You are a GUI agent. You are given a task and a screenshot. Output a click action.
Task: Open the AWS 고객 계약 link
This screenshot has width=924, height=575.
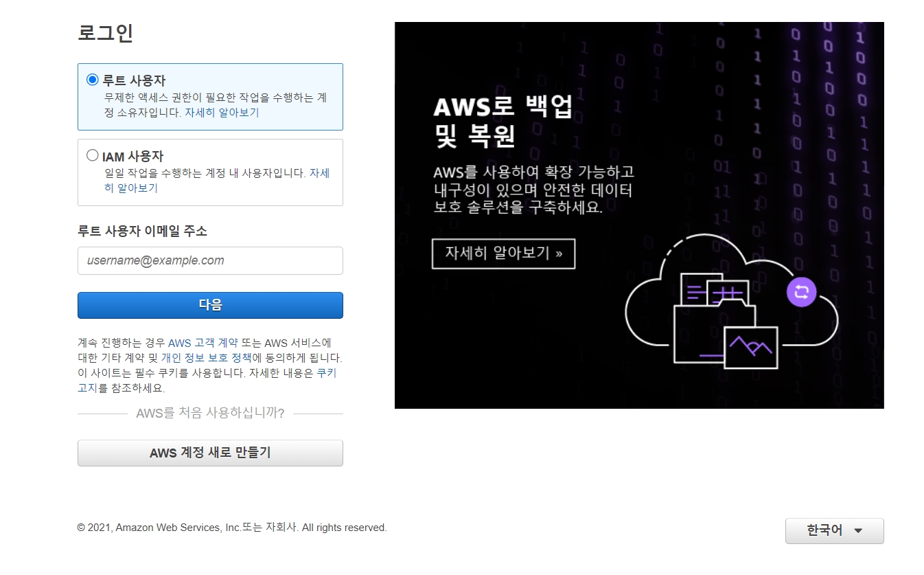coord(203,343)
